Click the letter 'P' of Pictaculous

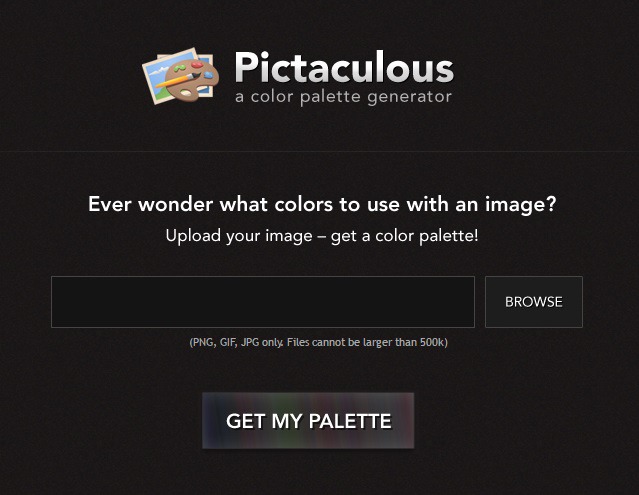245,67
